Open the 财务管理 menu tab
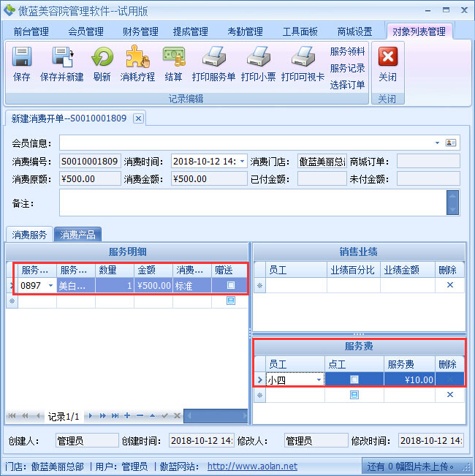The width and height of the screenshot is (475, 476). 140,31
